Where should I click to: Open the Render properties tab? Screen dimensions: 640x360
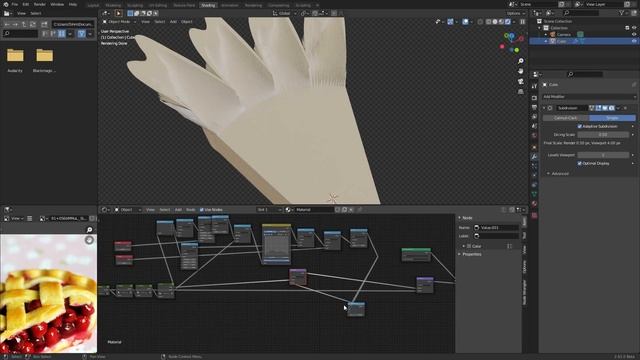[x=534, y=98]
